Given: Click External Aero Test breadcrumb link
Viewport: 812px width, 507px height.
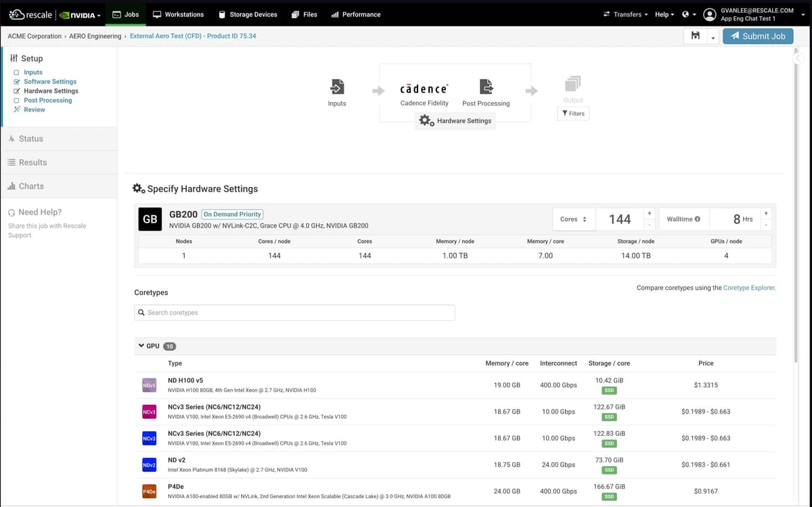Looking at the screenshot, I should pos(193,36).
